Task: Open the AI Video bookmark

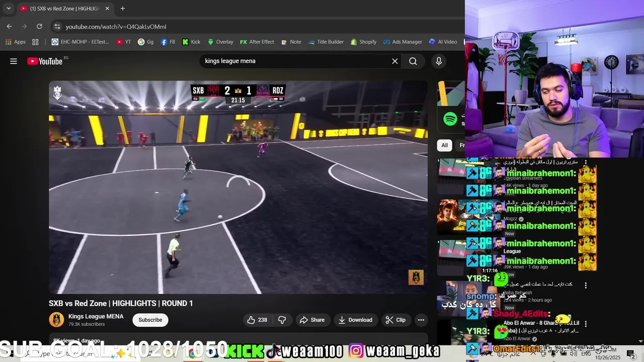Action: (443, 42)
